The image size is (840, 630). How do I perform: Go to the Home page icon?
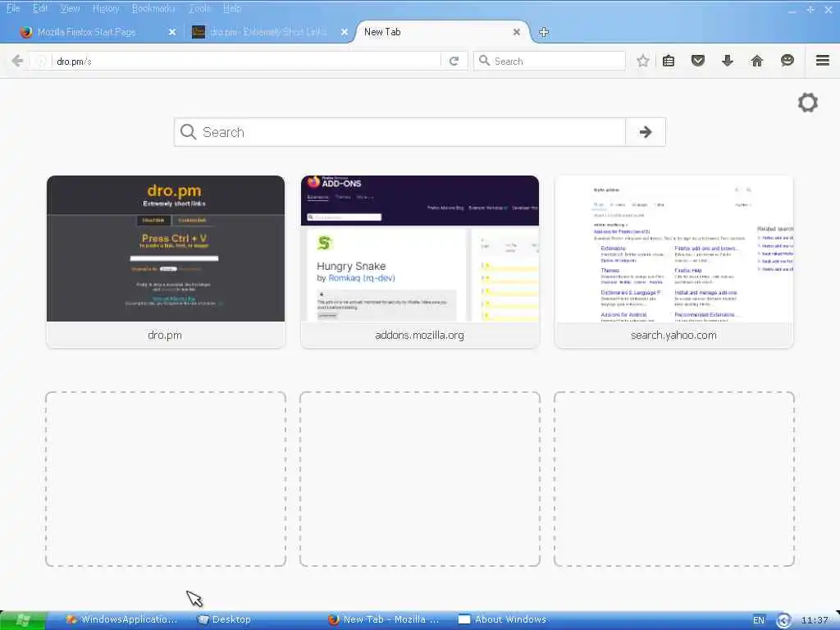pyautogui.click(x=757, y=61)
